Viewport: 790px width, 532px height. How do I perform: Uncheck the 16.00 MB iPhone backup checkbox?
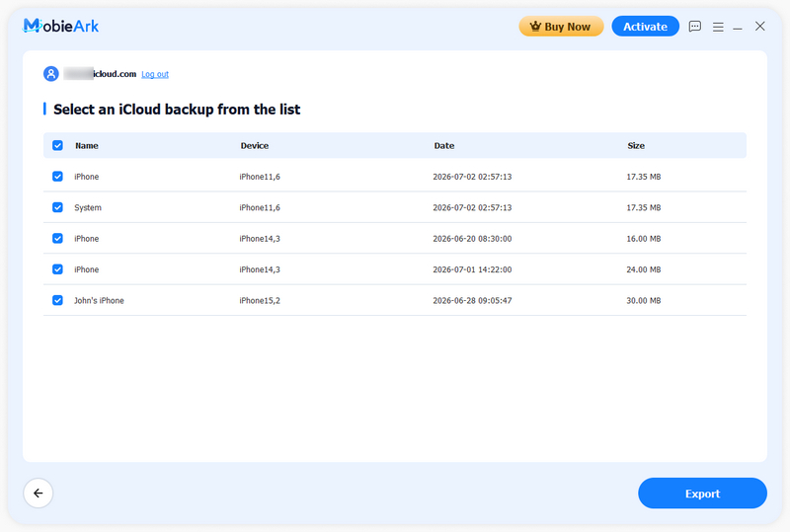pyautogui.click(x=57, y=238)
